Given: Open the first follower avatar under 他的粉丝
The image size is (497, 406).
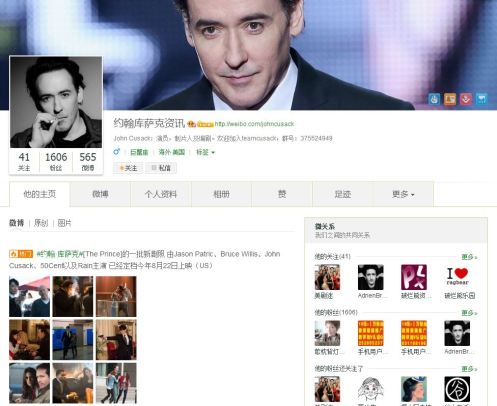Looking at the screenshot, I should pos(327,333).
